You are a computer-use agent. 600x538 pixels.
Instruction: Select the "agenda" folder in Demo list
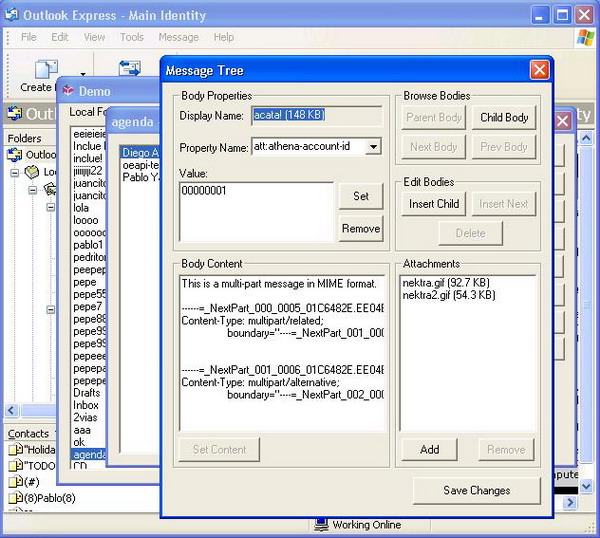pos(89,454)
